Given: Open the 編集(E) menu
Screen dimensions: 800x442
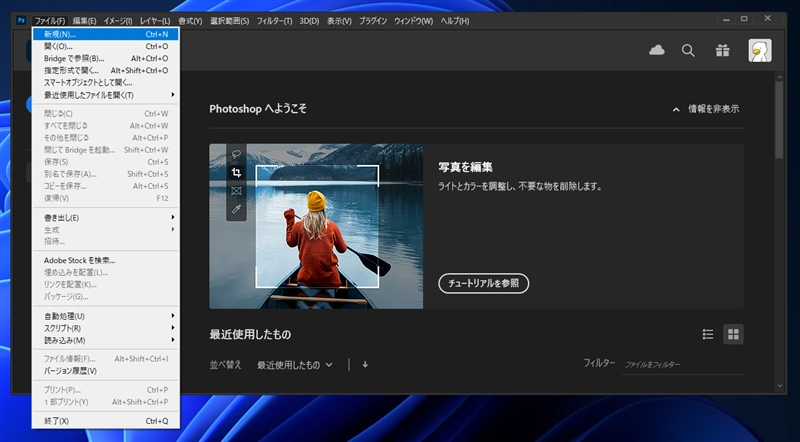Looking at the screenshot, I should click(84, 21).
